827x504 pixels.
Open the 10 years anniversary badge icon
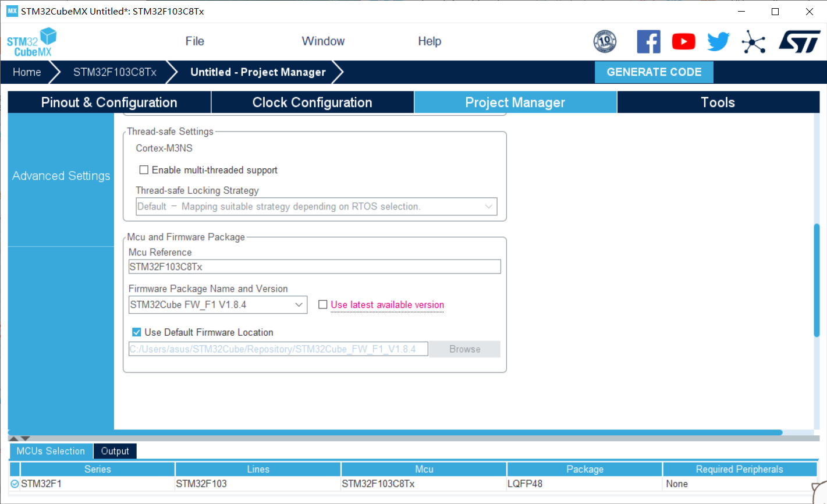(x=605, y=41)
